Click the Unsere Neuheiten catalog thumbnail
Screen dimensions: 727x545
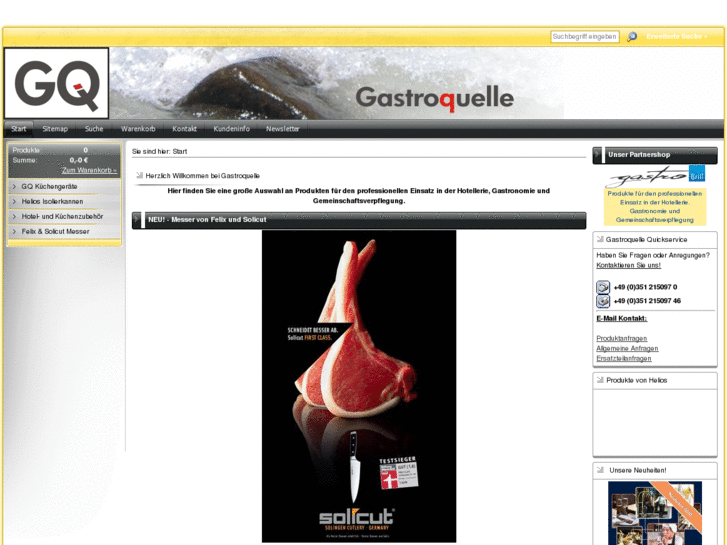click(655, 513)
